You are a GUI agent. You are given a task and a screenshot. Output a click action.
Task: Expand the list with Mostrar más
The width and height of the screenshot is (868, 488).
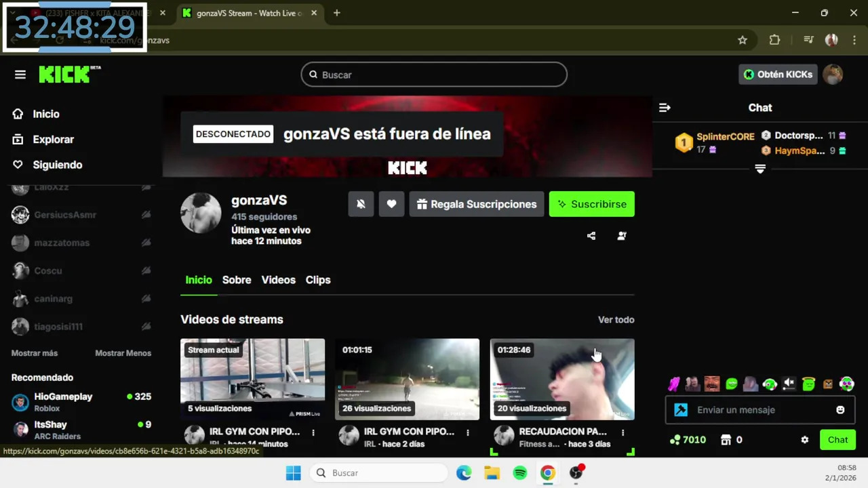[x=35, y=353]
